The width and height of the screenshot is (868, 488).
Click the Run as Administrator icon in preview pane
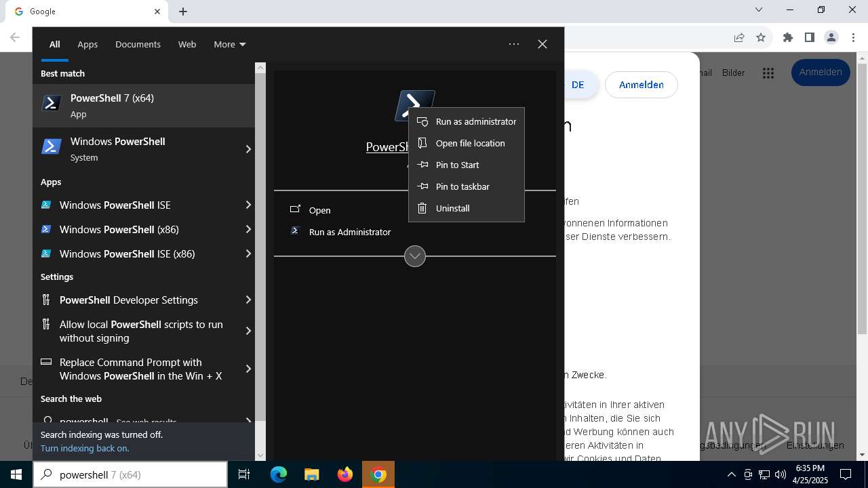pyautogui.click(x=295, y=231)
